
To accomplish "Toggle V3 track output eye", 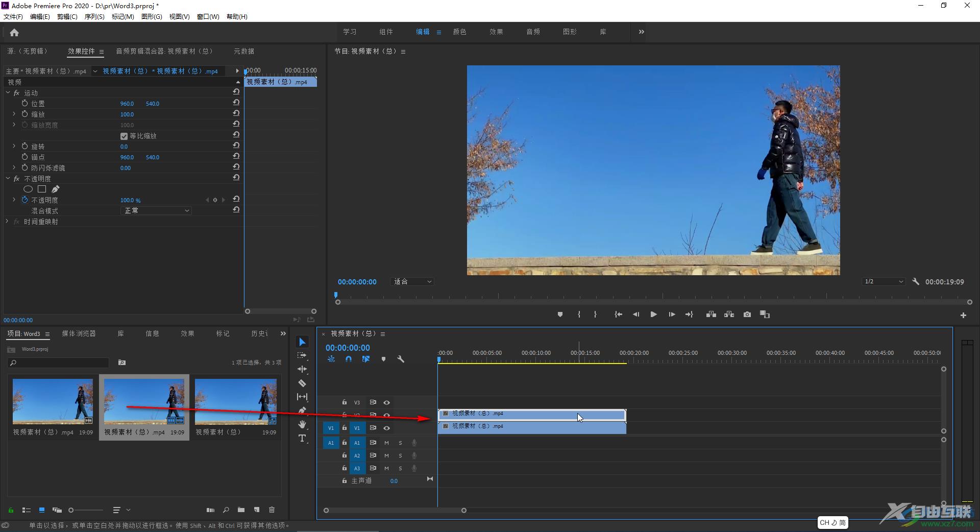I will pos(386,403).
